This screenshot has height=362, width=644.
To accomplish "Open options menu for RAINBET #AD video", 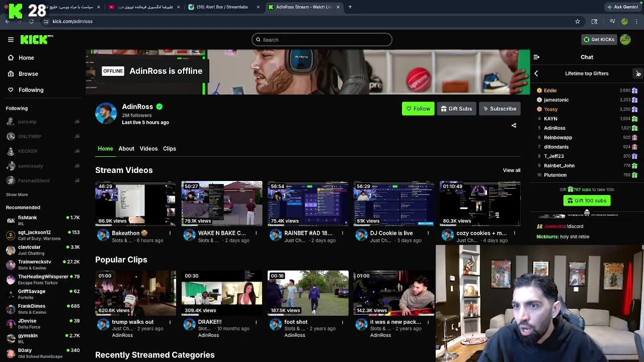I will pos(342,233).
